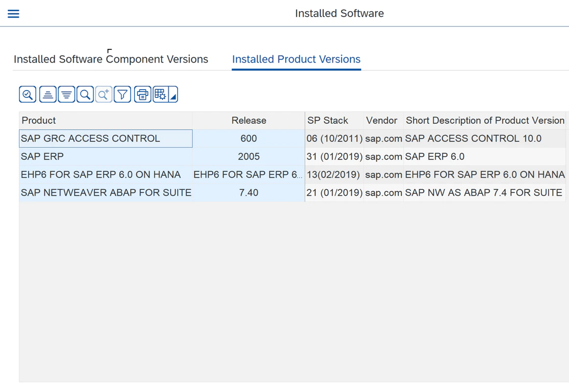Click Short Description of Product Version header
Image resolution: width=569 pixels, height=392 pixels.
point(484,120)
